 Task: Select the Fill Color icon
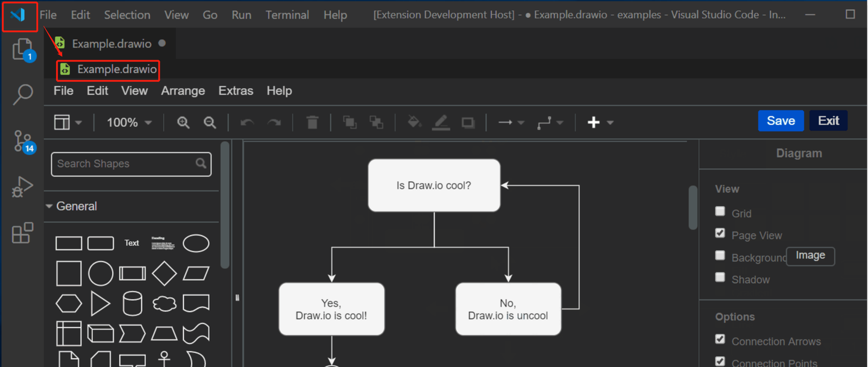point(414,122)
